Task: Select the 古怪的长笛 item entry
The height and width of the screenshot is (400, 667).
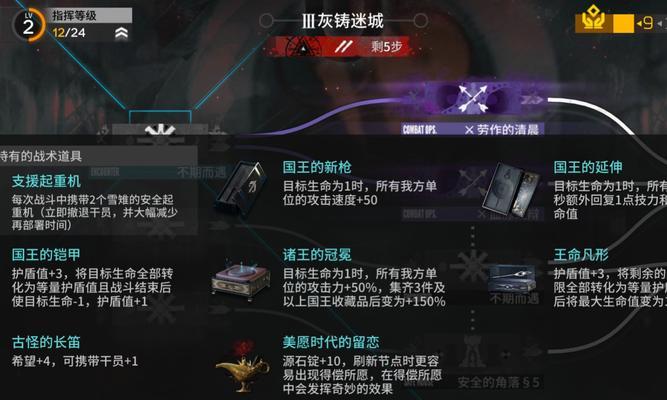Action: (x=75, y=351)
